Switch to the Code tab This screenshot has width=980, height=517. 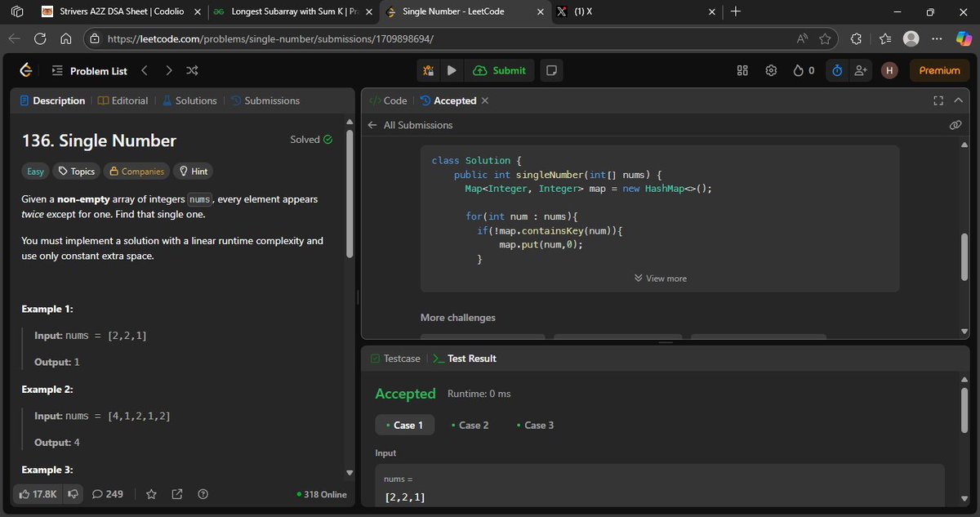pos(389,100)
